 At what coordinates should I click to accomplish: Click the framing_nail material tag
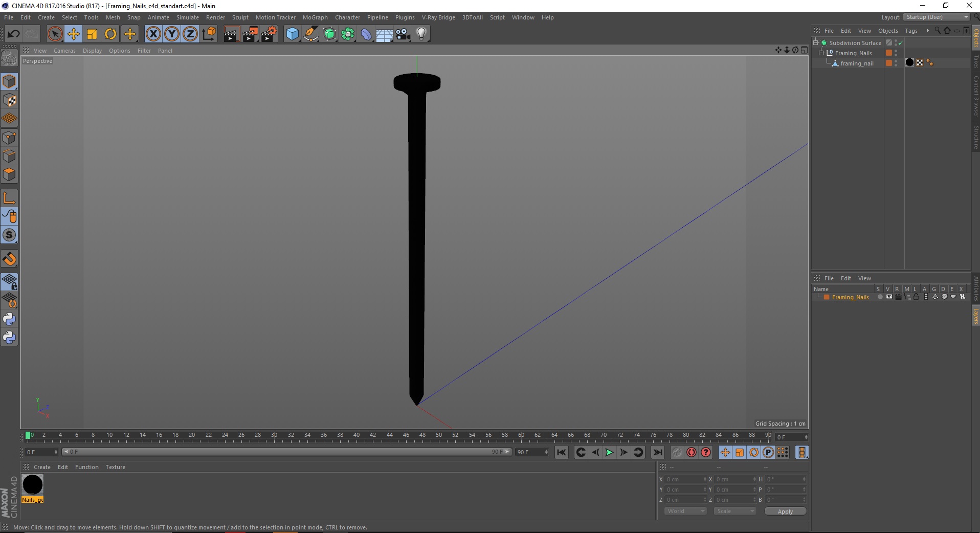[909, 62]
